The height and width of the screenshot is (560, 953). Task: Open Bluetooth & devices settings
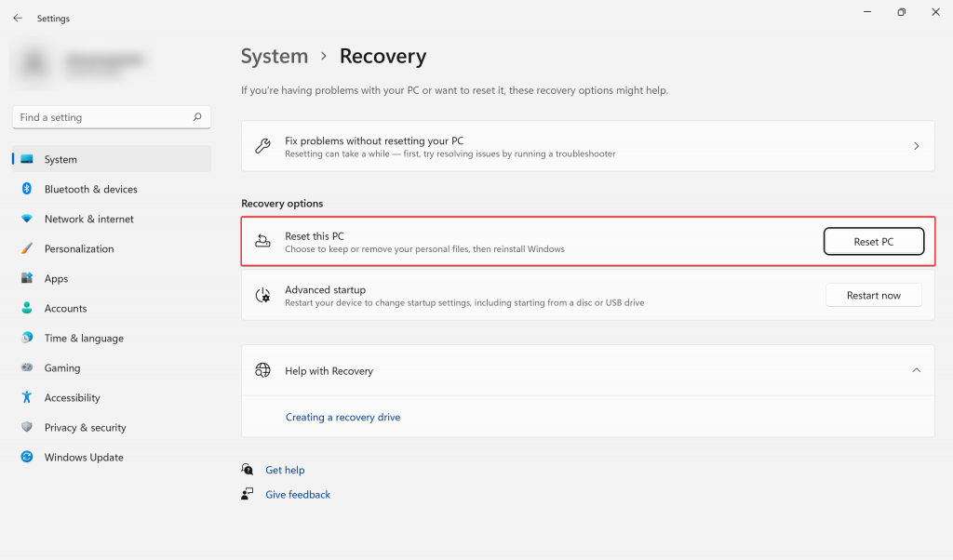[x=112, y=189]
